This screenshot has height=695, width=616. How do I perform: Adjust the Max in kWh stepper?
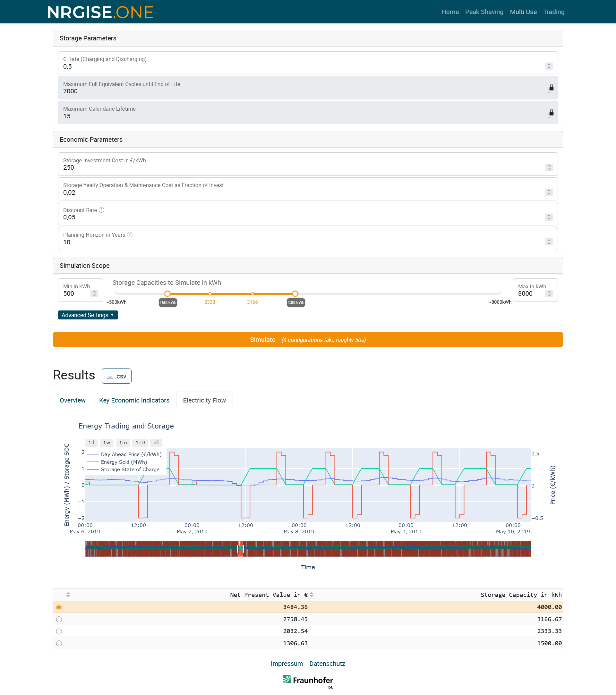coord(549,293)
